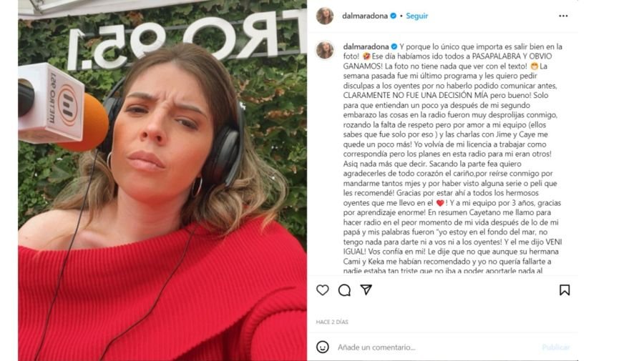This screenshot has height=361, width=644.
Task: Open the three-dot more options menu
Action: [x=563, y=16]
